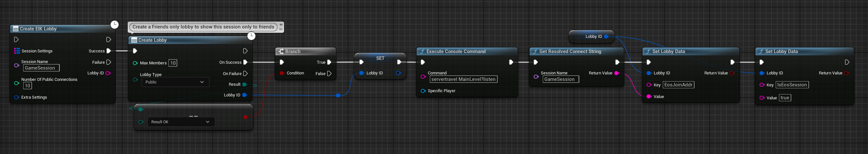Click the function icon on Execute Console Command
This screenshot has width=868, height=154.
(422, 51)
